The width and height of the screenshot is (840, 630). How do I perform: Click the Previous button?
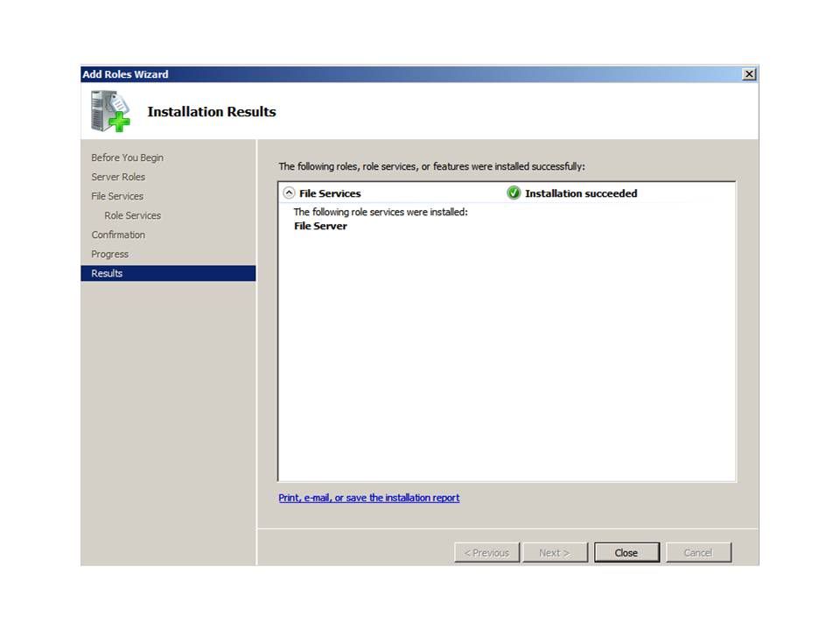point(486,552)
